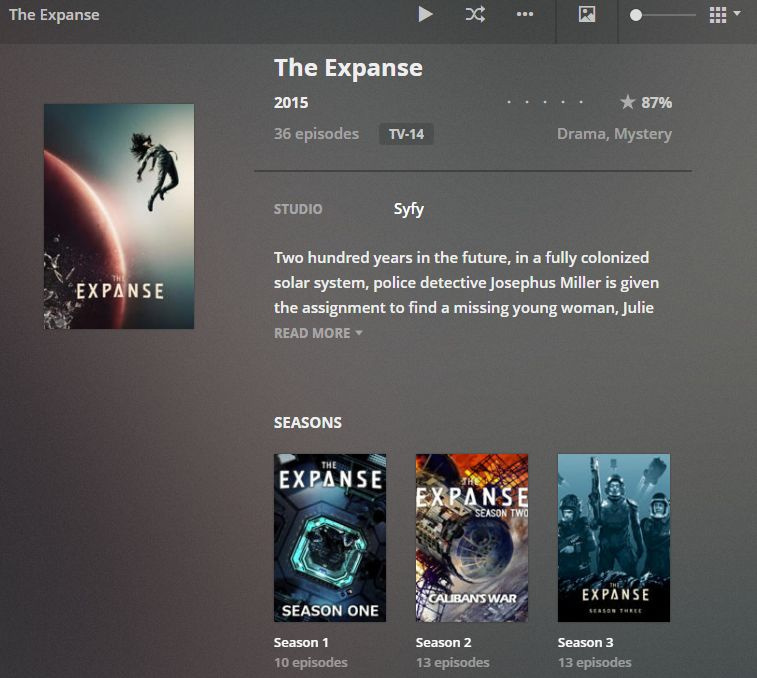Click the '10 episodes' text under Season 1
The height and width of the screenshot is (678, 757).
point(310,663)
